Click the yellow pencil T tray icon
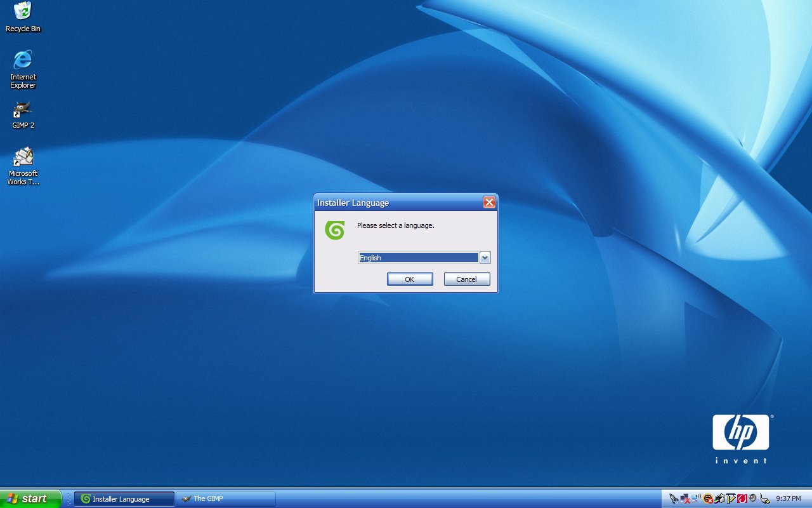Image resolution: width=812 pixels, height=508 pixels. (x=730, y=498)
